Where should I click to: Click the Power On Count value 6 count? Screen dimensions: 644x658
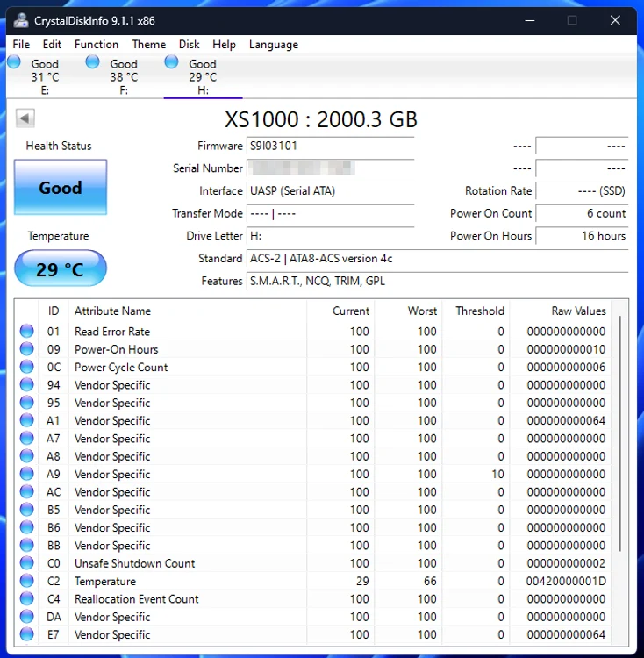coord(583,213)
